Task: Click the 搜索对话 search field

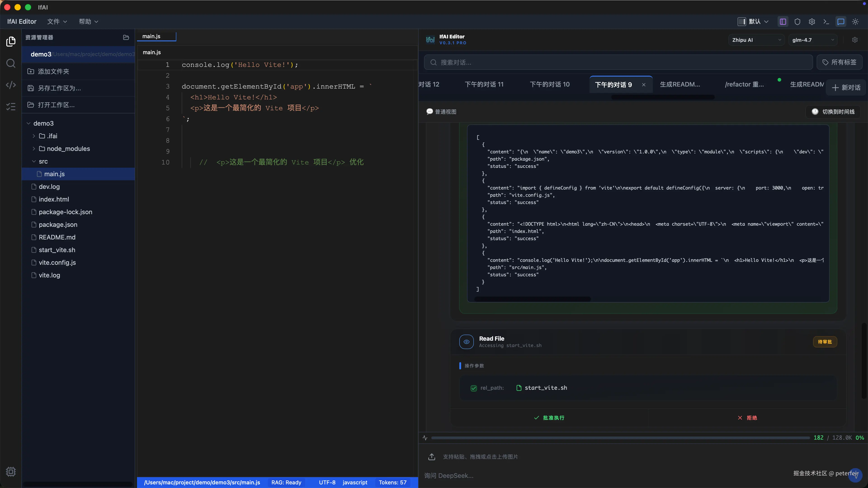Action: coord(618,62)
